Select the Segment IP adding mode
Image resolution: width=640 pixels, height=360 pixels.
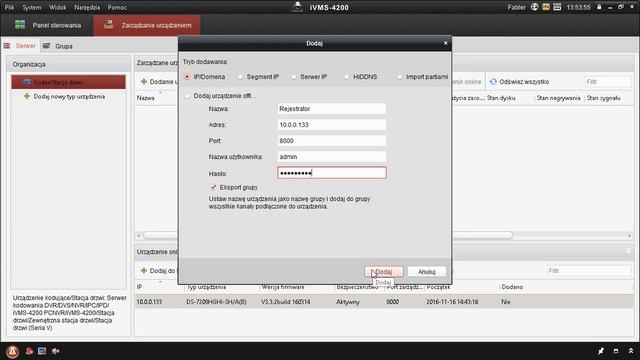coord(240,77)
